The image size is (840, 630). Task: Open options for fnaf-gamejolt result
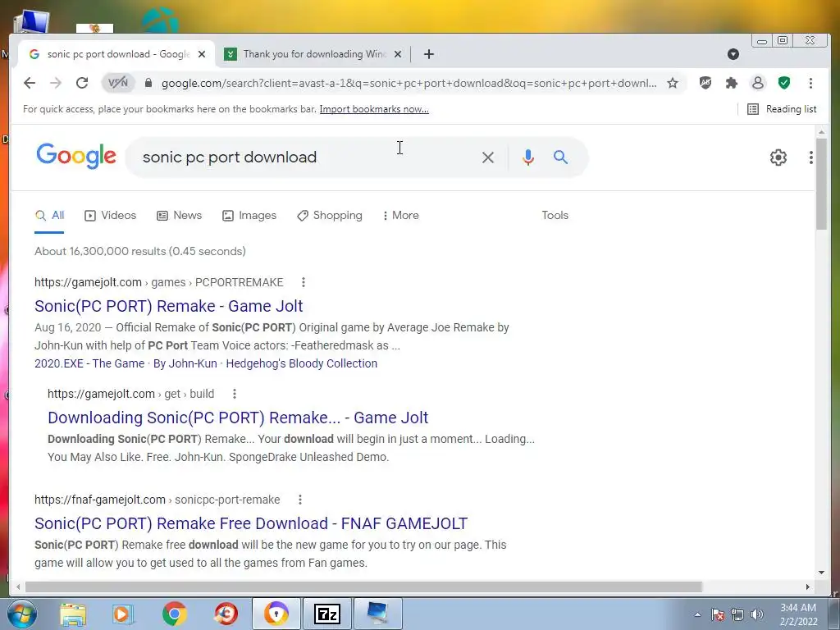click(300, 500)
